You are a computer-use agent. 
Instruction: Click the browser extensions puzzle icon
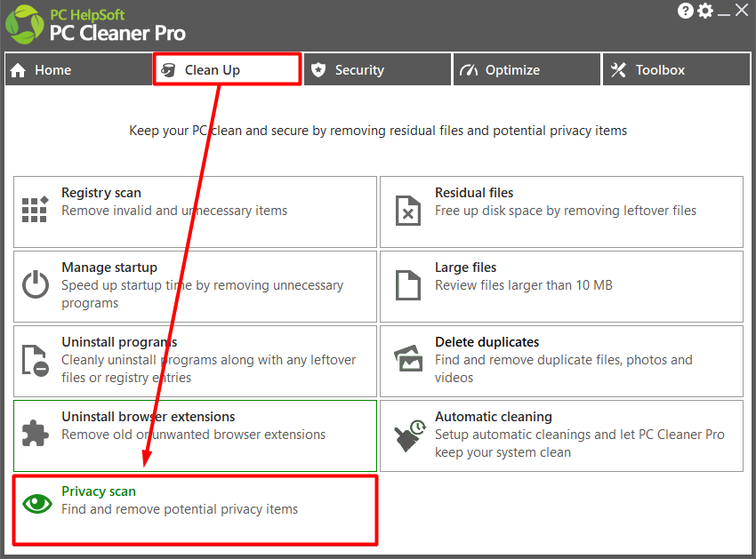click(x=36, y=433)
